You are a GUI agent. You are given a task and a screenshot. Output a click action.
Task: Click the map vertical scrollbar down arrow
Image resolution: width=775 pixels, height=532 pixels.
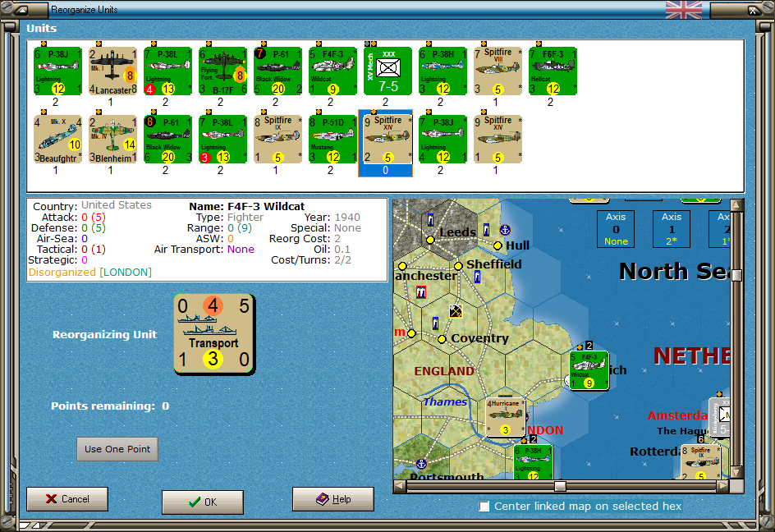point(736,473)
